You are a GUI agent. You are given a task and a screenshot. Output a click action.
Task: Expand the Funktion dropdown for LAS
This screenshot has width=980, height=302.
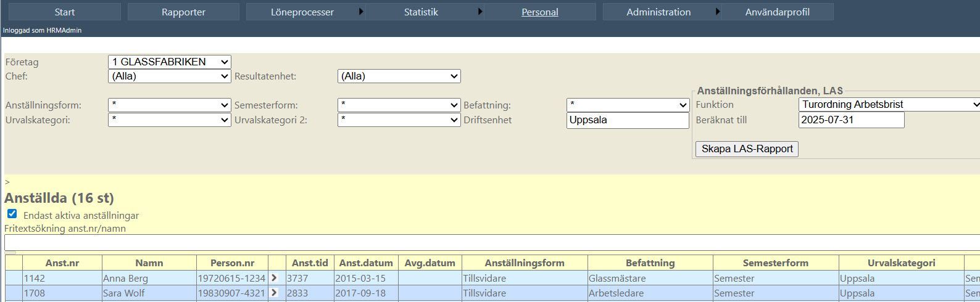[889, 105]
